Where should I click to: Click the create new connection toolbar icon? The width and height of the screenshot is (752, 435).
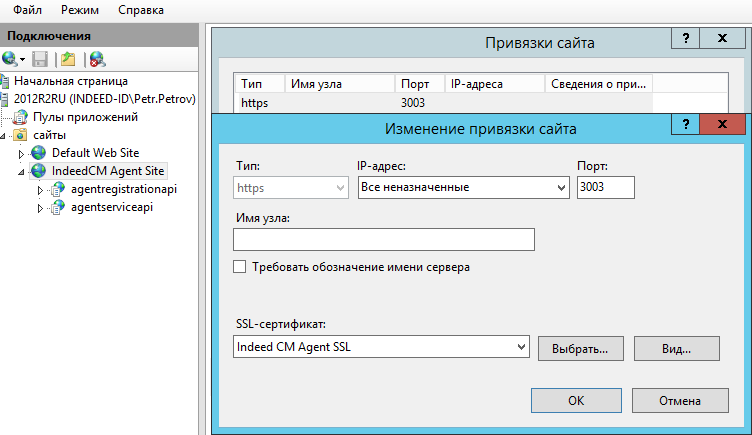(x=10, y=59)
